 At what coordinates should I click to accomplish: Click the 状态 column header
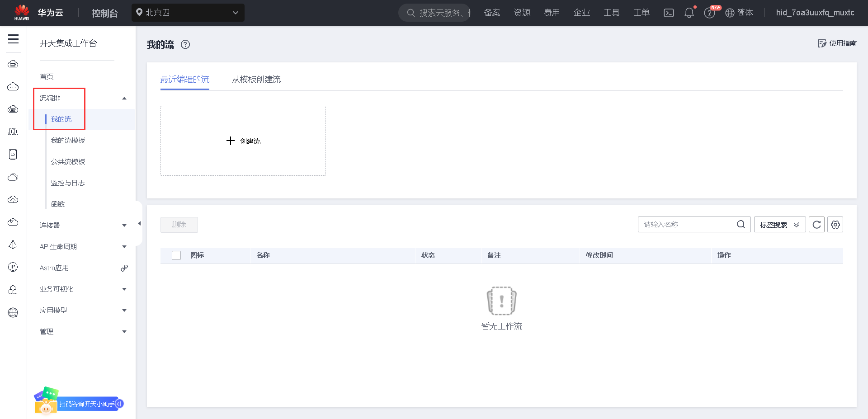428,255
